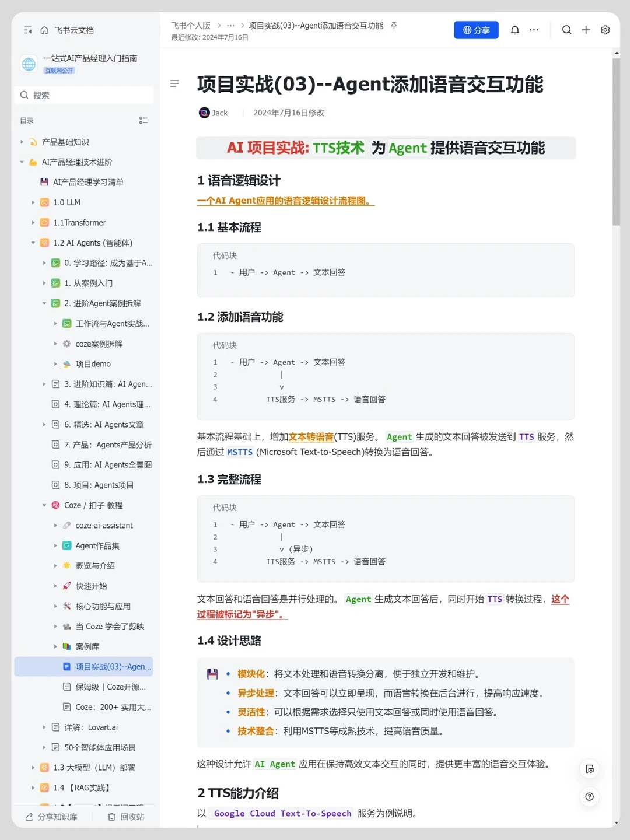Screen dimensions: 630x840
Task: Expand the 1.0 LLM node
Action: point(33,202)
